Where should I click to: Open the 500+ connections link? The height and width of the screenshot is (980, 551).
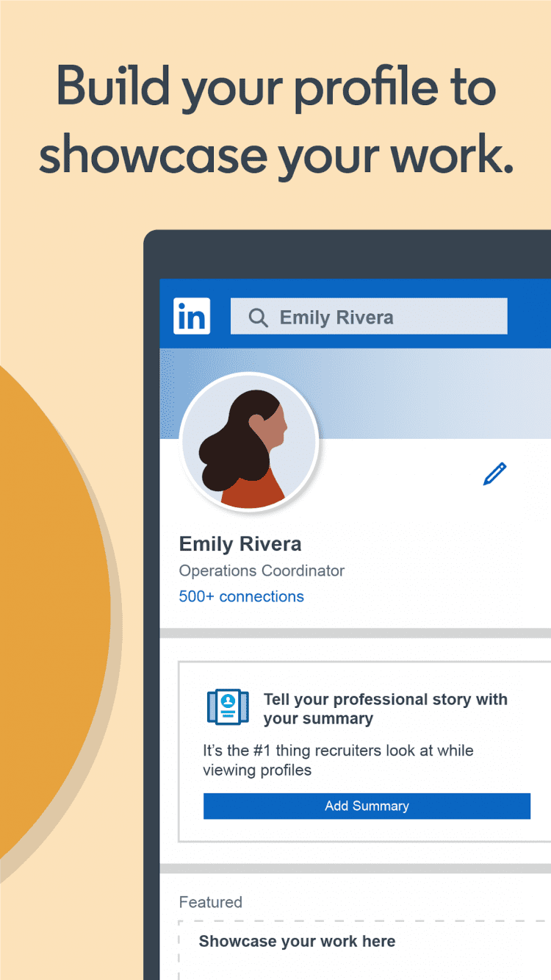tap(242, 596)
